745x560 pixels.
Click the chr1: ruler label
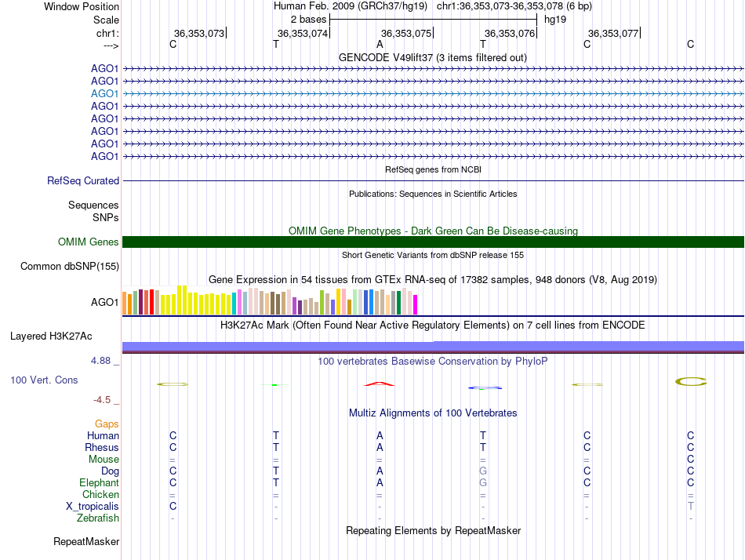coord(107,33)
